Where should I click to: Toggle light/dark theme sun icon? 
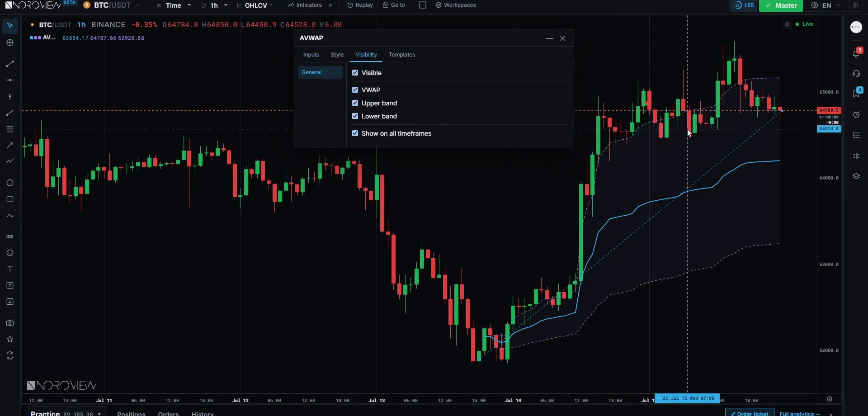pos(856,5)
